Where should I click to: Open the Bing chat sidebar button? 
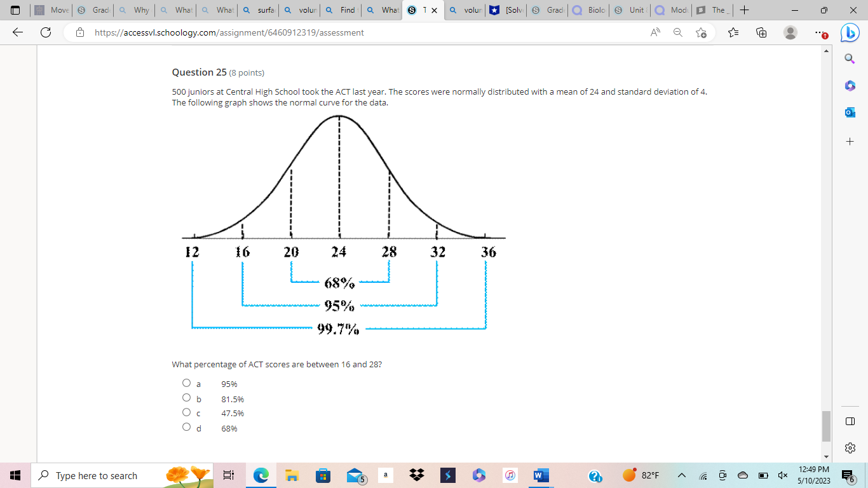click(850, 32)
